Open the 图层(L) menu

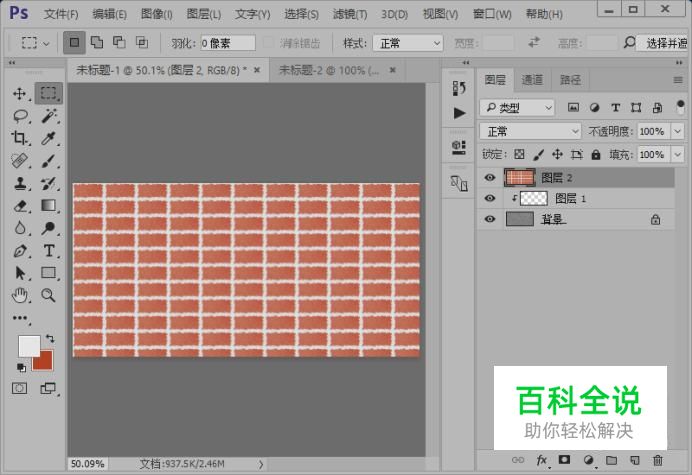coord(203,14)
